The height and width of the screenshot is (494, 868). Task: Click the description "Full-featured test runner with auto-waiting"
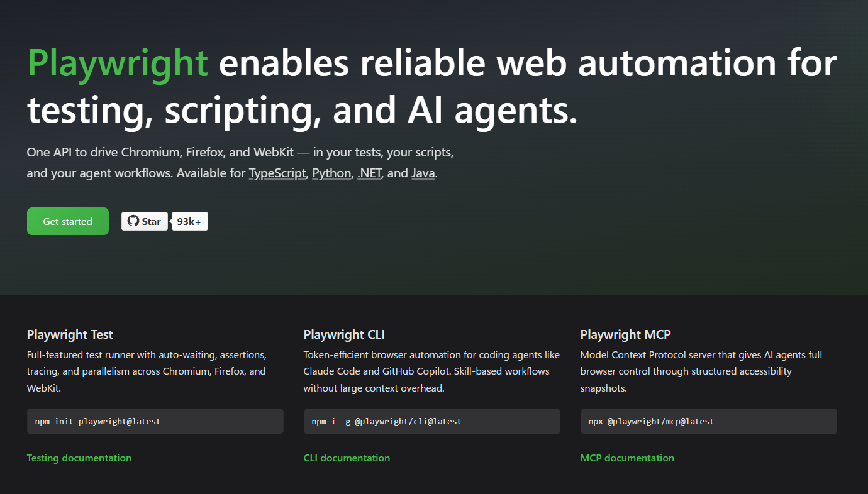pos(147,371)
